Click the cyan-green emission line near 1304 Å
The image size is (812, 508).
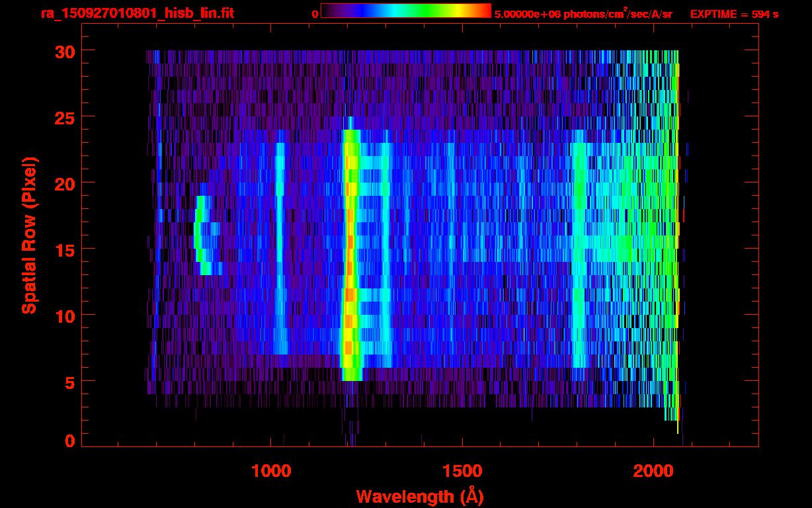[x=387, y=255]
